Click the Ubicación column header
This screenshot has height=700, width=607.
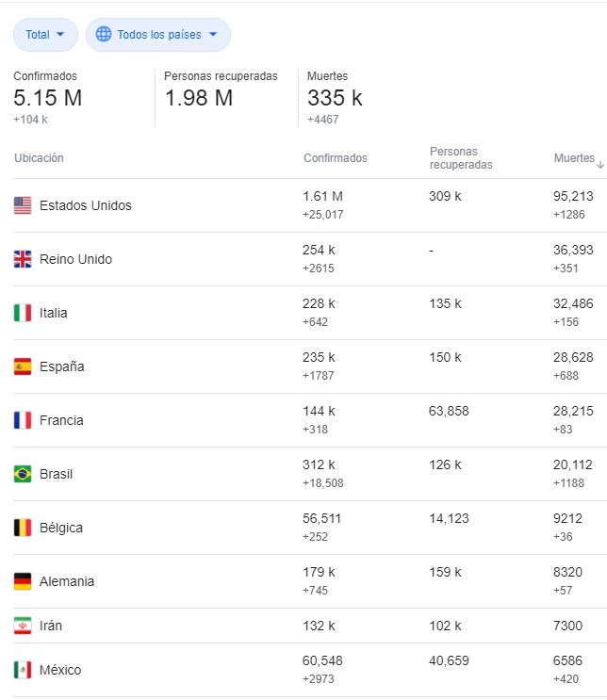(x=39, y=158)
